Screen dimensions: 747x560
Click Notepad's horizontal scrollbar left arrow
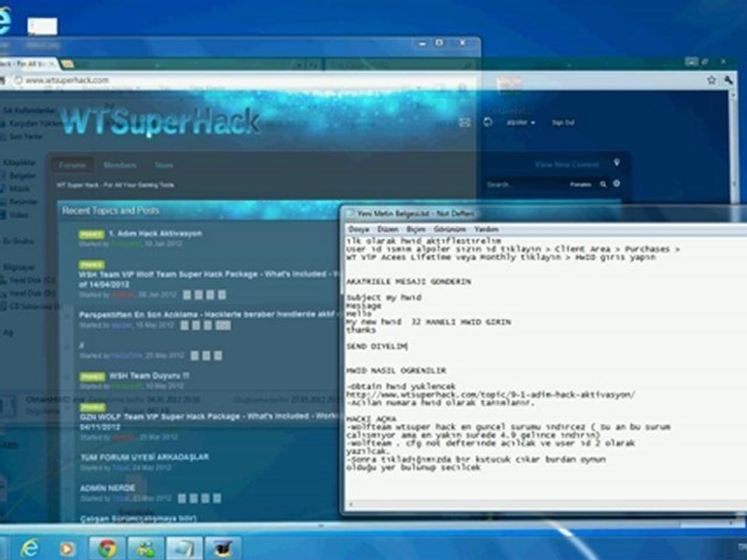351,504
